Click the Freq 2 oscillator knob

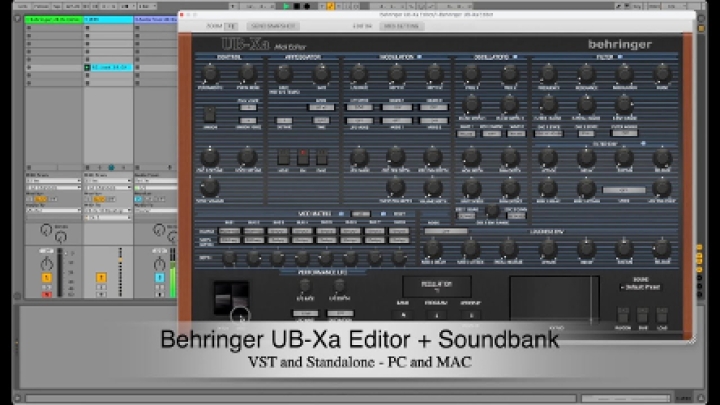click(x=509, y=73)
